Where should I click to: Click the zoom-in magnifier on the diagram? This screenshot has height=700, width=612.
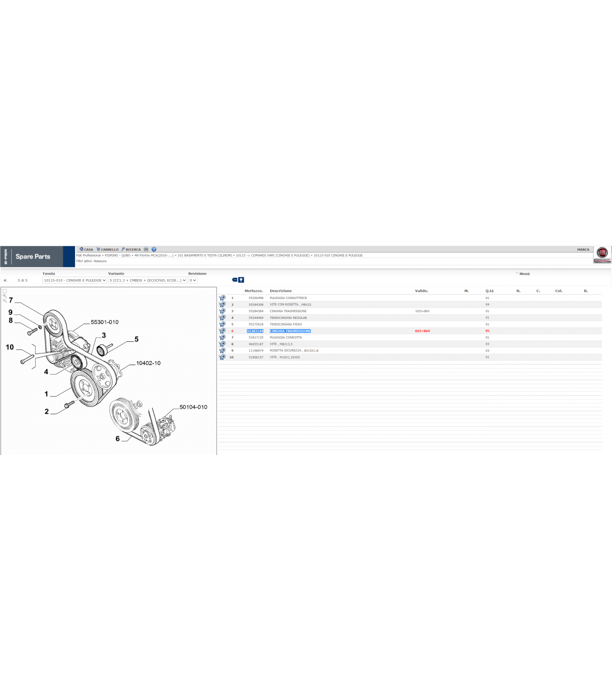5,295
